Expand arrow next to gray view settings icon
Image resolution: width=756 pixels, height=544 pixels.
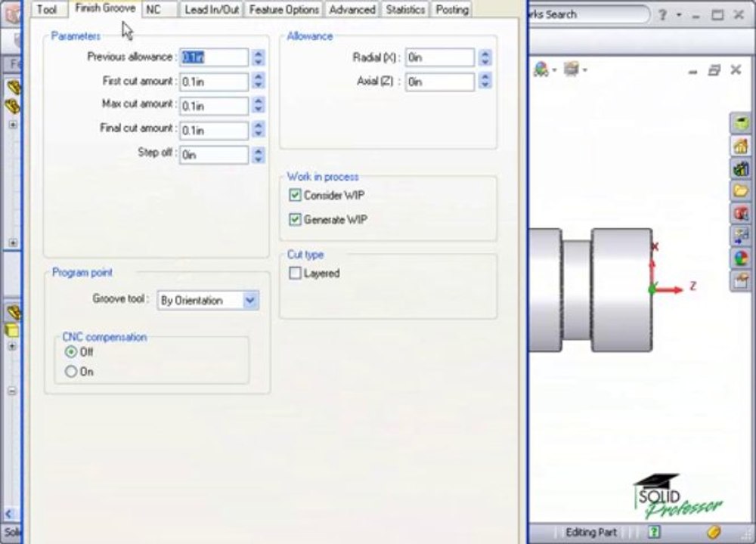tap(585, 70)
